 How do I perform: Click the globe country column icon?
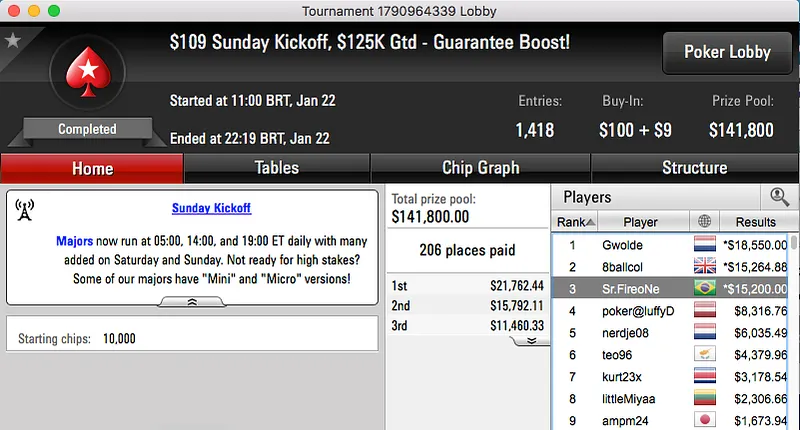tap(704, 221)
